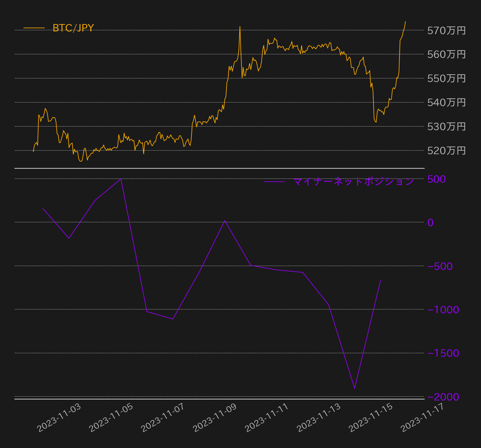Click the 2023-11-17 date label
Image resolution: width=481 pixels, height=448 pixels.
point(423,417)
